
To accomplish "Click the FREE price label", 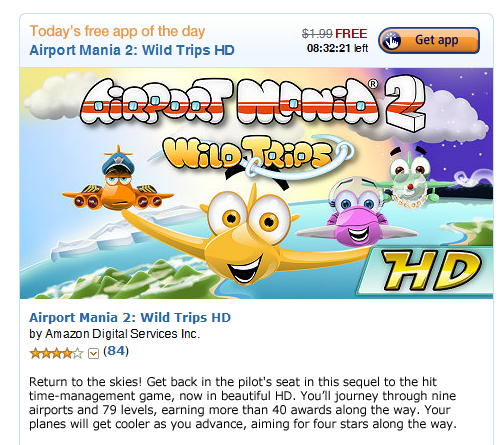I will (x=351, y=34).
